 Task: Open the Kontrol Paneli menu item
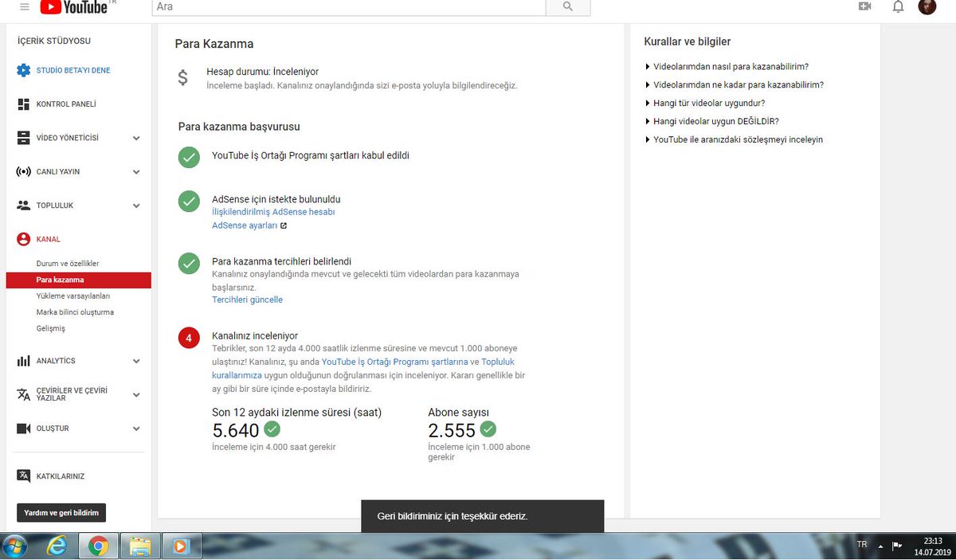click(x=66, y=104)
